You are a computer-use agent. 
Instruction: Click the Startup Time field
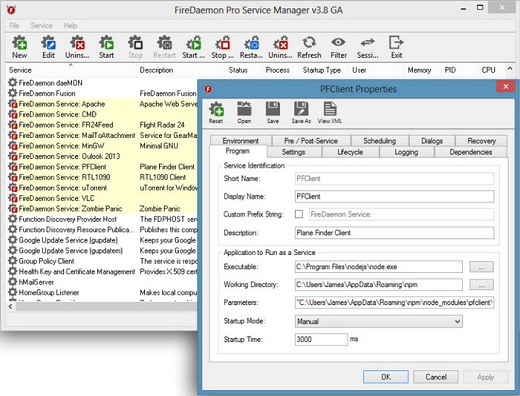coord(321,339)
